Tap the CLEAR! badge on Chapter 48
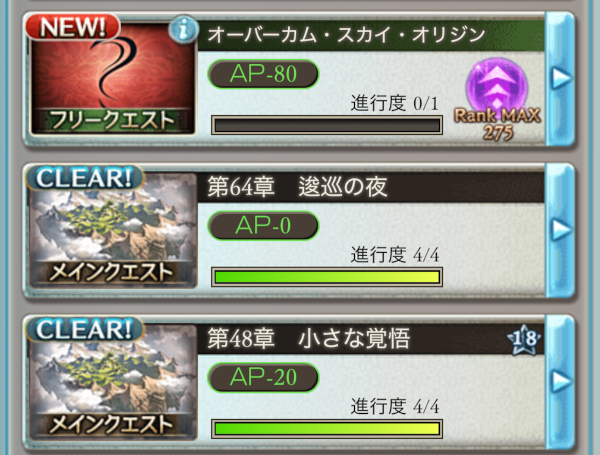The image size is (600, 455). pyautogui.click(x=85, y=329)
